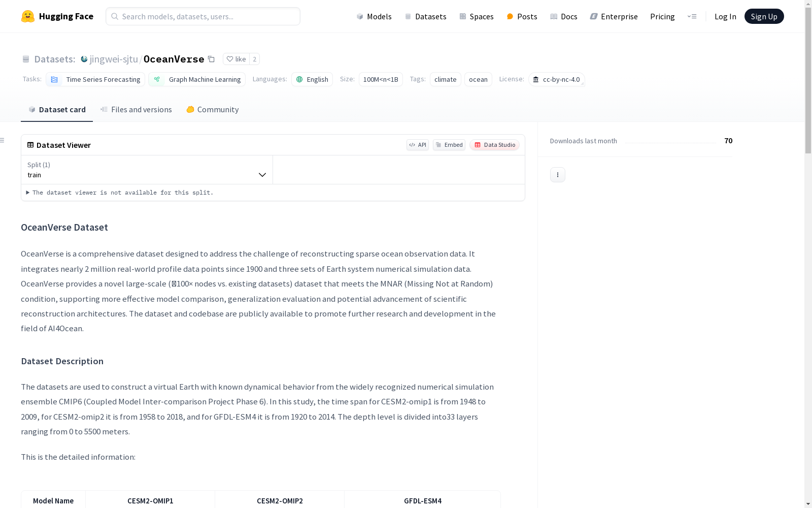Click the Datasets: breadcrumb label
Screen dimensions: 812x508
point(55,59)
